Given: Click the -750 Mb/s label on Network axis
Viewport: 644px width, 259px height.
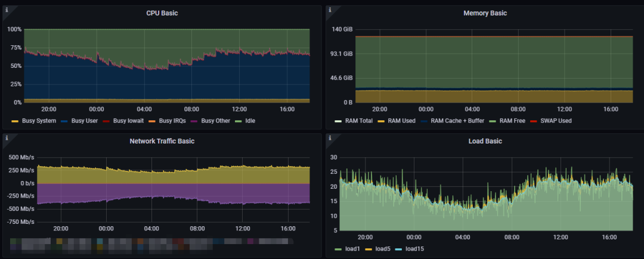Looking at the screenshot, I should [21, 221].
